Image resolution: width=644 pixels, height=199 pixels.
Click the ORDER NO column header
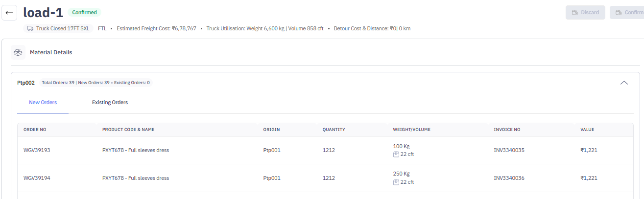coord(35,130)
